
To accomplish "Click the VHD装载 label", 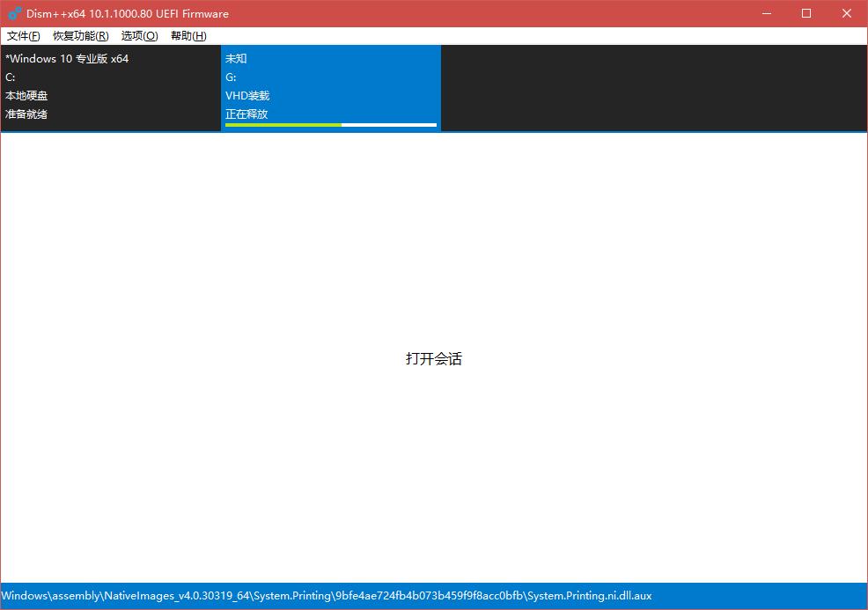I will pos(247,95).
